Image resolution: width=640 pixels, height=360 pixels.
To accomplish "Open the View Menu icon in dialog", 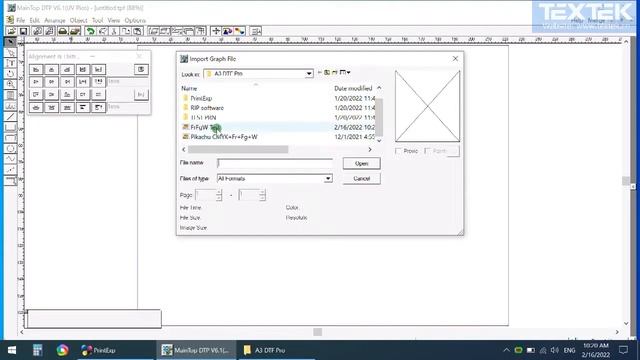I will pos(345,73).
